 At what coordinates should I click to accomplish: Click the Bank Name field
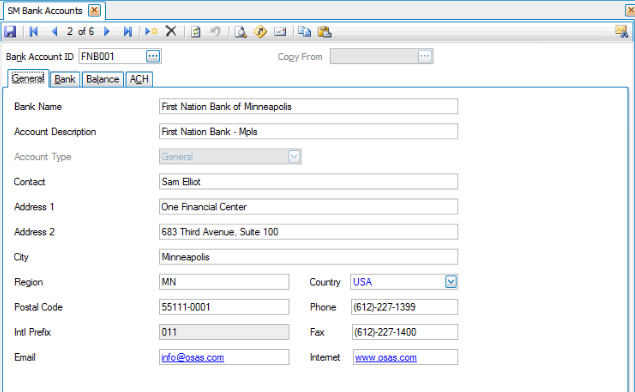coord(309,106)
